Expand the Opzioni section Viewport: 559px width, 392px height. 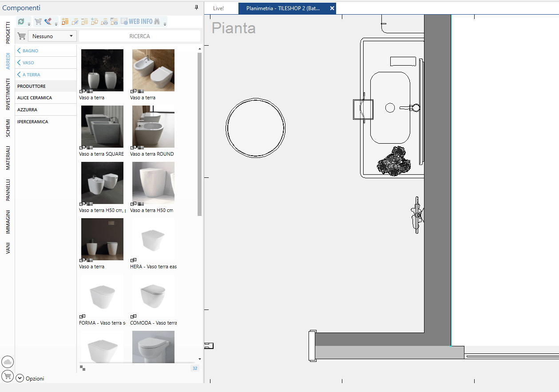click(x=20, y=378)
